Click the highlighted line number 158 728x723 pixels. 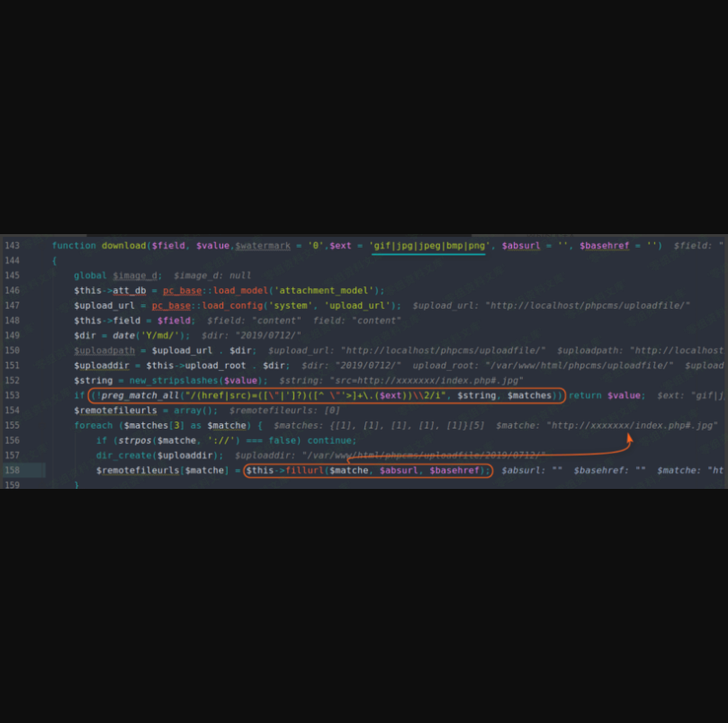[12, 470]
